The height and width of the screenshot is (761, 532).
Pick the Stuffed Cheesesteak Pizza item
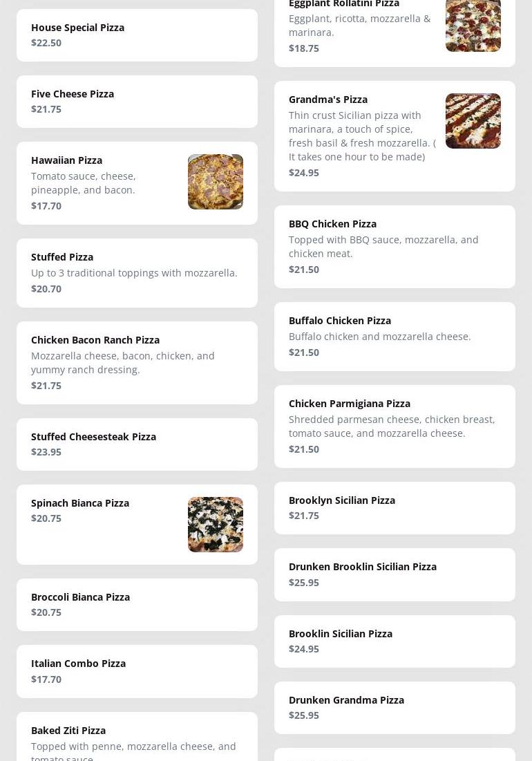pos(137,444)
